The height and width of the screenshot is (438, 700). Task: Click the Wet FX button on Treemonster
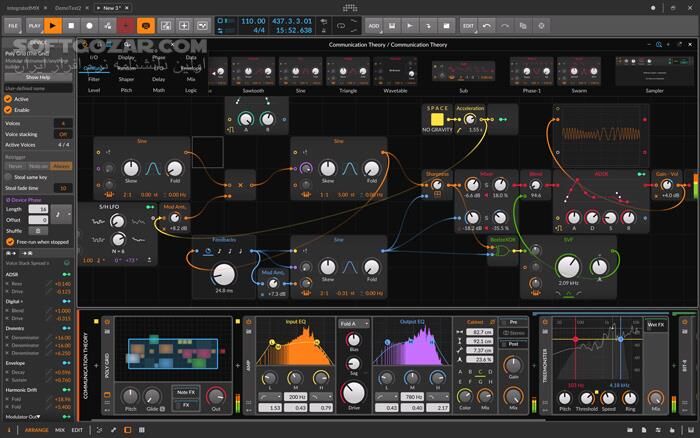656,325
